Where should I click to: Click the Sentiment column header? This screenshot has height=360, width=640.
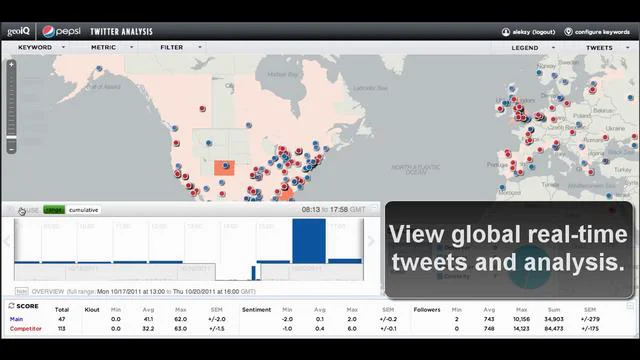256,310
